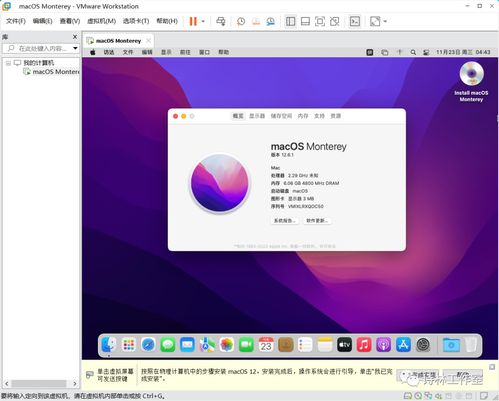Image resolution: width=499 pixels, height=401 pixels.
Task: Click the take snapshot clock icon
Action: [x=241, y=21]
